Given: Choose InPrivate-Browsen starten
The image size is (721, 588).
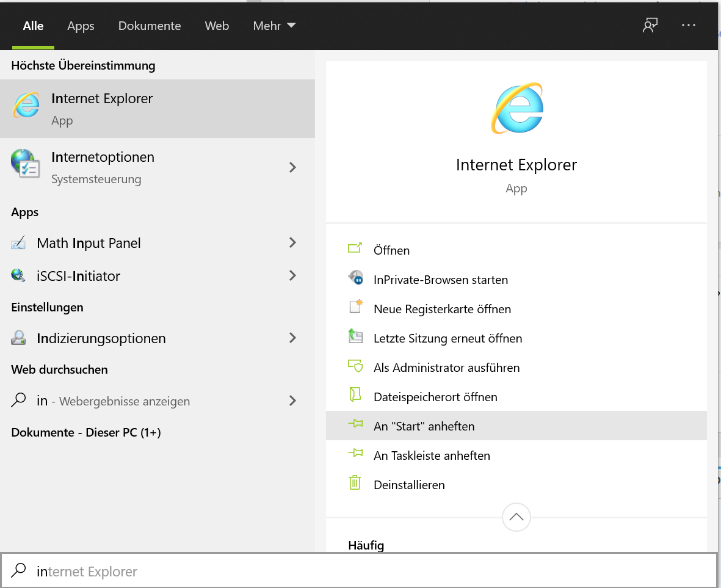Looking at the screenshot, I should [516, 280].
